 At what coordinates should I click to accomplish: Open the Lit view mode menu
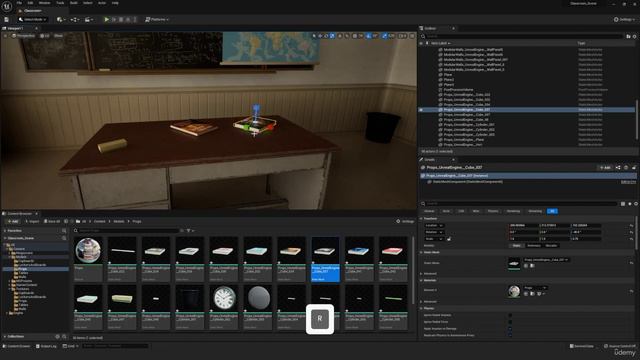[45, 36]
